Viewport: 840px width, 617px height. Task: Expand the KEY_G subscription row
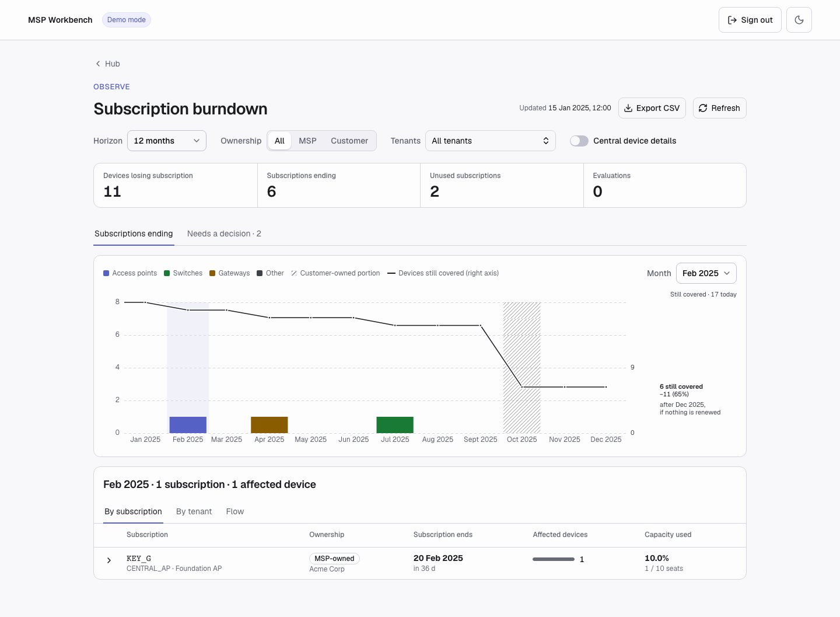click(109, 560)
